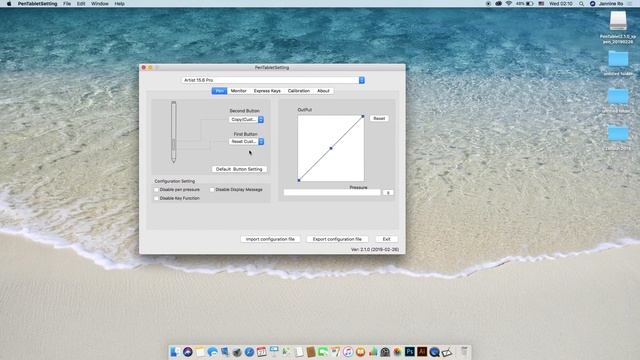Screen dimensions: 640x360
Task: Open the Artist 15.6 Pro device dropdown
Action: pos(273,80)
